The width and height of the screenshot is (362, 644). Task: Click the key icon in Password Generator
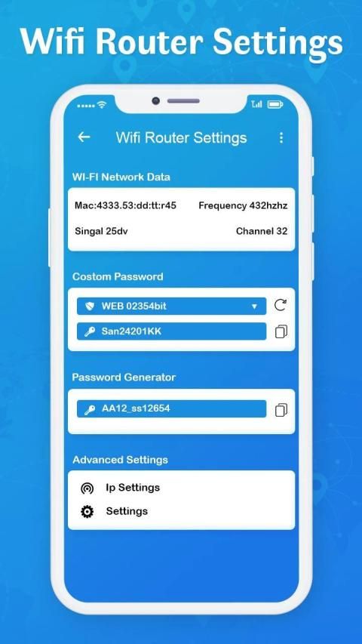90,409
